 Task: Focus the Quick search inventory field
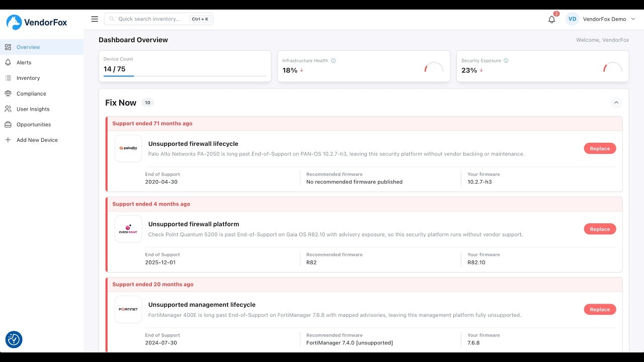158,19
